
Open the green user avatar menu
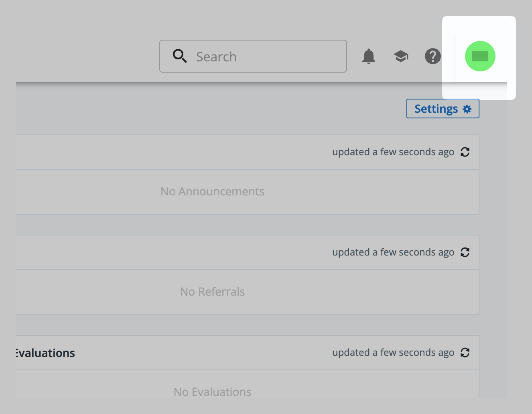480,56
